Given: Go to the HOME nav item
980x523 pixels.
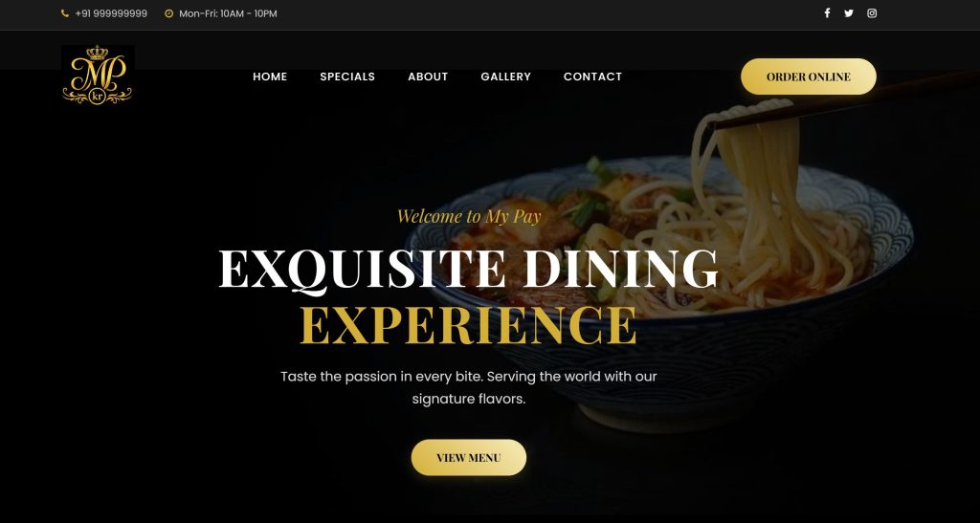Looking at the screenshot, I should [270, 76].
